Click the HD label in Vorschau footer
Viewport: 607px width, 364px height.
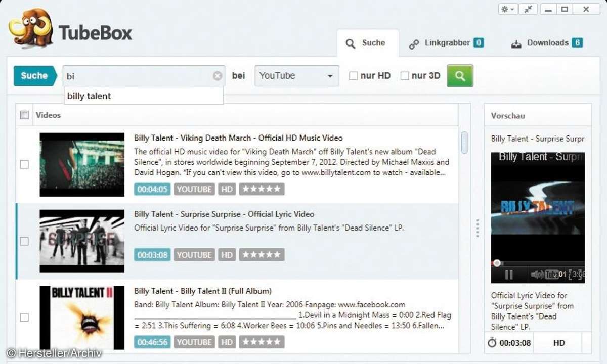point(559,343)
